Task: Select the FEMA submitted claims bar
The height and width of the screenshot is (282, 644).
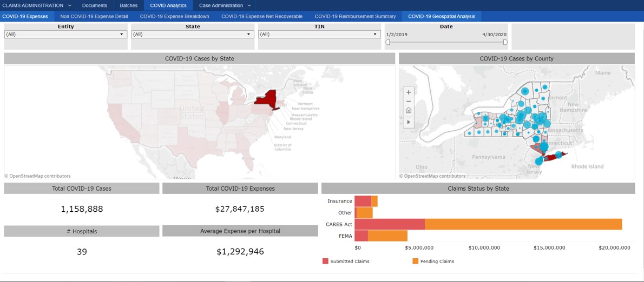Action: (x=362, y=236)
